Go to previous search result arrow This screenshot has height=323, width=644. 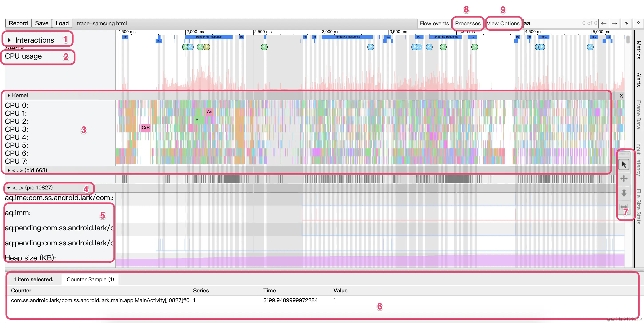(604, 24)
